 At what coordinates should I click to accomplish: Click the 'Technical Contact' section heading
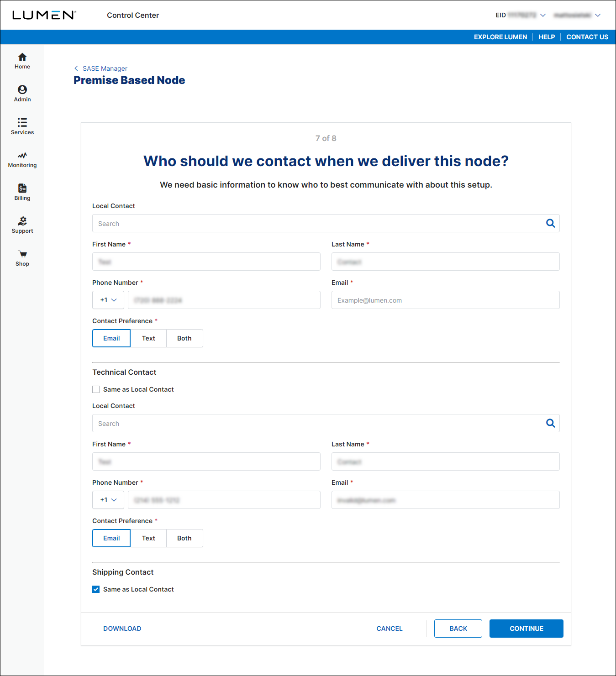pos(124,372)
